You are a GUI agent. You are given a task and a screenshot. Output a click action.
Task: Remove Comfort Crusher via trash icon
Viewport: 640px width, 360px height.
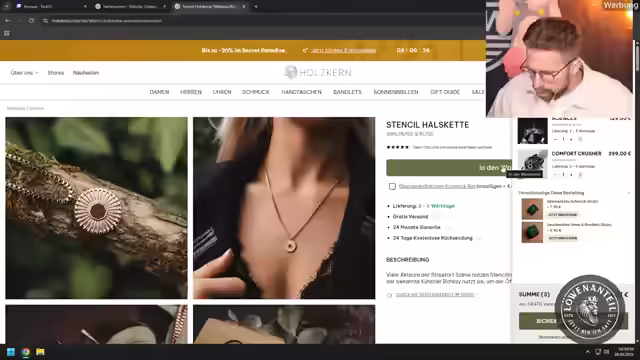(580, 175)
